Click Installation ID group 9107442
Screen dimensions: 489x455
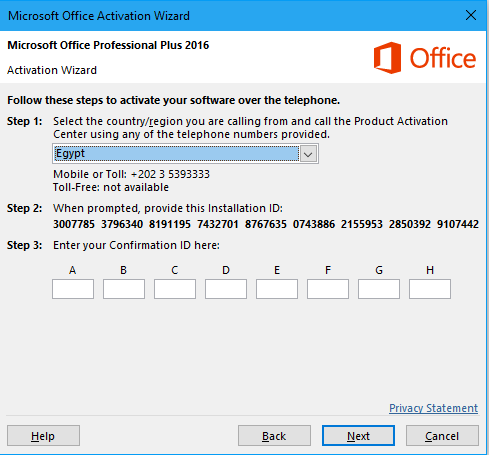pos(458,224)
